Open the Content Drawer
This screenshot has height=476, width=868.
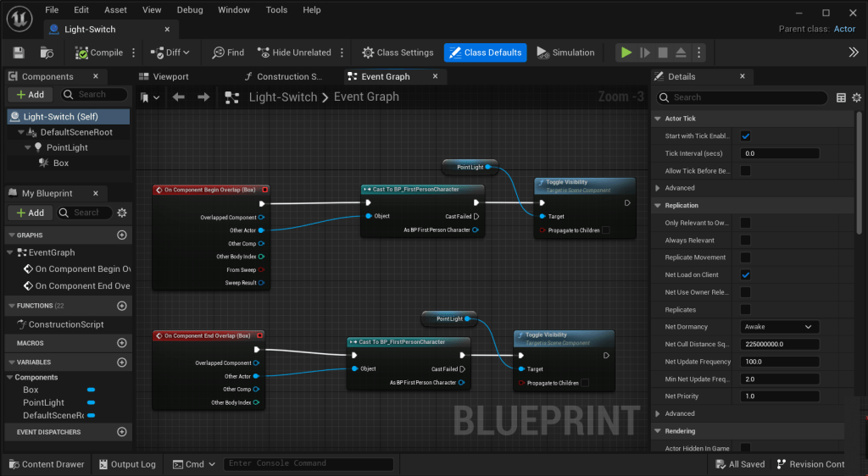coord(46,464)
